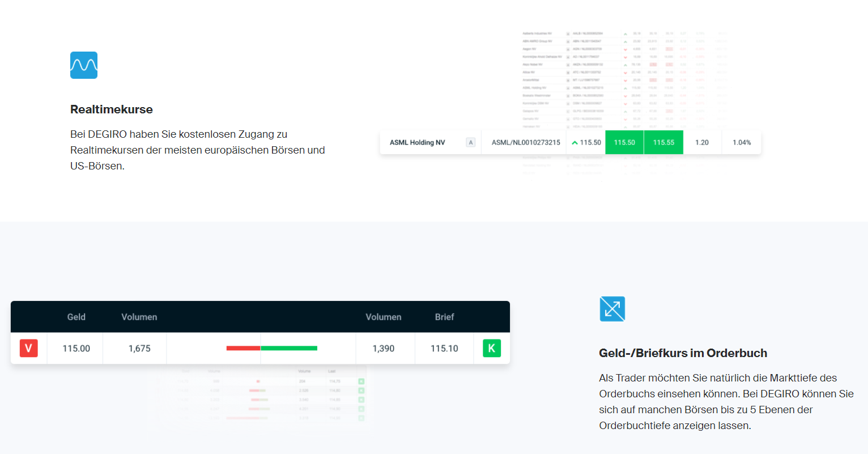Select the green highlighted 115.50 price cell
Image resolution: width=868 pixels, height=454 pixels.
(x=624, y=142)
